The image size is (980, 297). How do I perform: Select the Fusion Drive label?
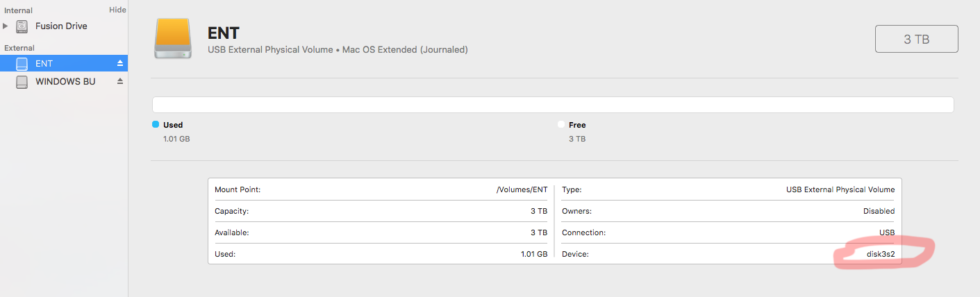click(61, 26)
